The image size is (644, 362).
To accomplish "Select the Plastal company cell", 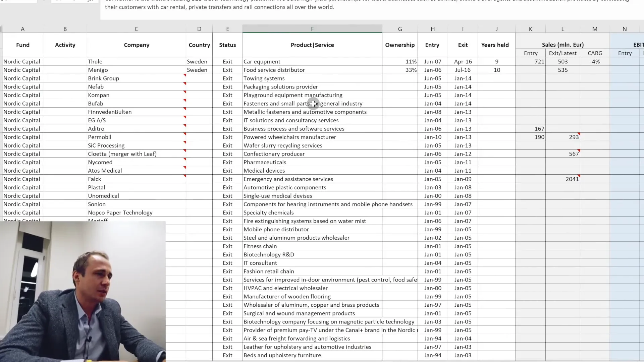I will [x=137, y=187].
